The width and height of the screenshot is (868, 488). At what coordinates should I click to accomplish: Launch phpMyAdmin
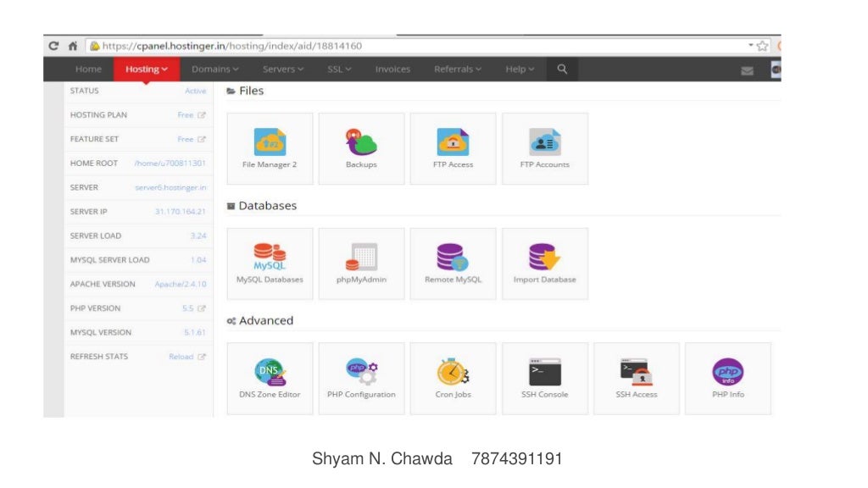point(361,263)
